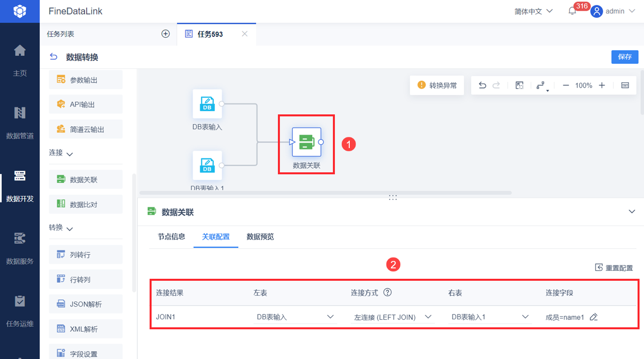The height and width of the screenshot is (359, 644).
Task: Pick XML解析 operator from list
Action: 86,329
